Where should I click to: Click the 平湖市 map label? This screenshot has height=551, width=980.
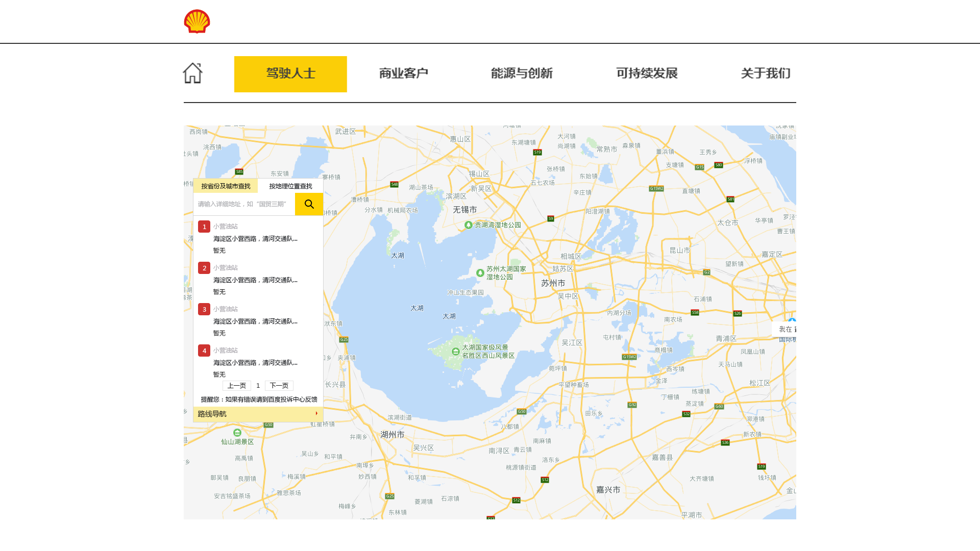[x=692, y=515]
